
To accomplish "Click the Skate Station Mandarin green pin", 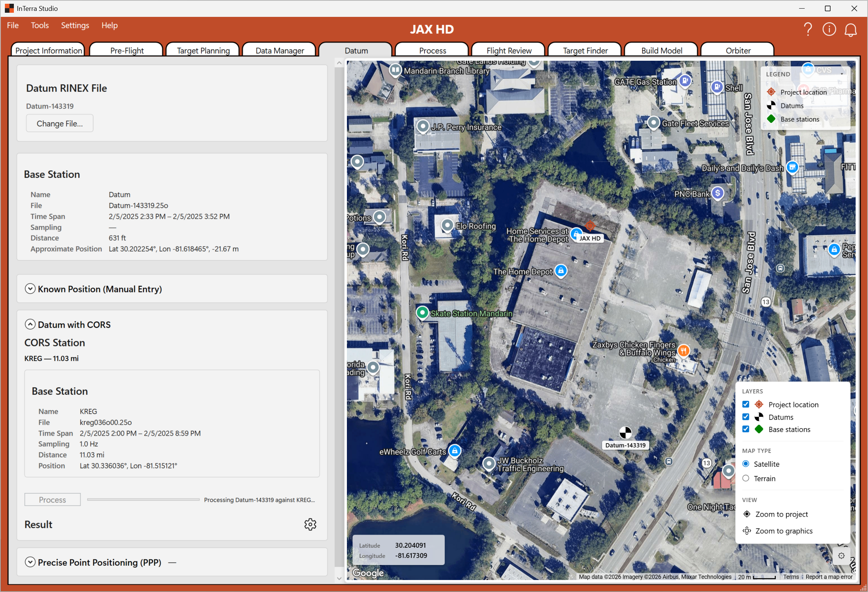I will point(422,312).
